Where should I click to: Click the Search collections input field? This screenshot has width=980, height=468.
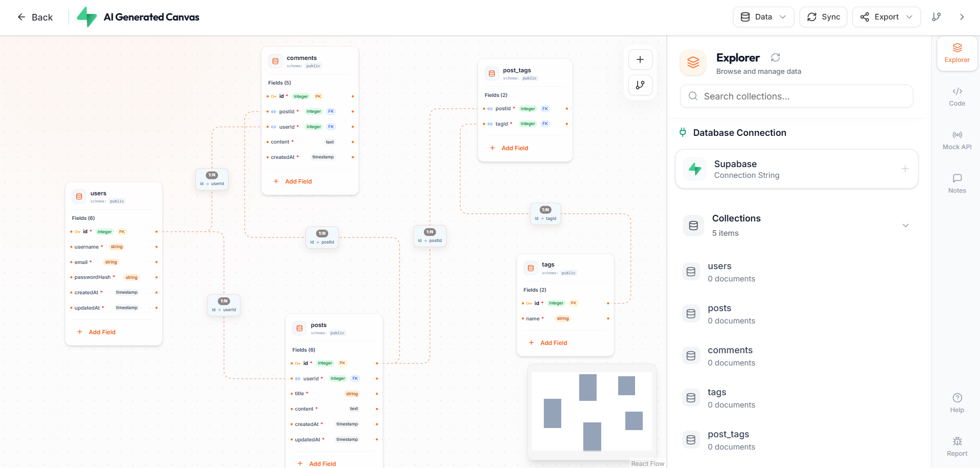(x=796, y=96)
